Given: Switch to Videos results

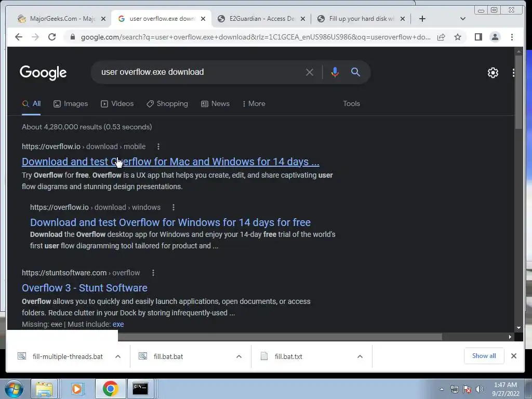Looking at the screenshot, I should (x=117, y=104).
